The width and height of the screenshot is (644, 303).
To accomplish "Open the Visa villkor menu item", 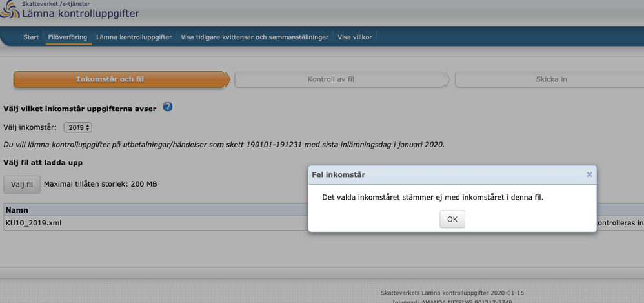I will pos(355,37).
